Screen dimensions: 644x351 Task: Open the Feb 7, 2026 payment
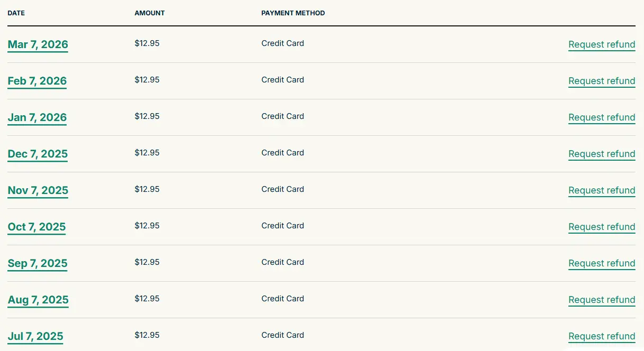coord(37,81)
